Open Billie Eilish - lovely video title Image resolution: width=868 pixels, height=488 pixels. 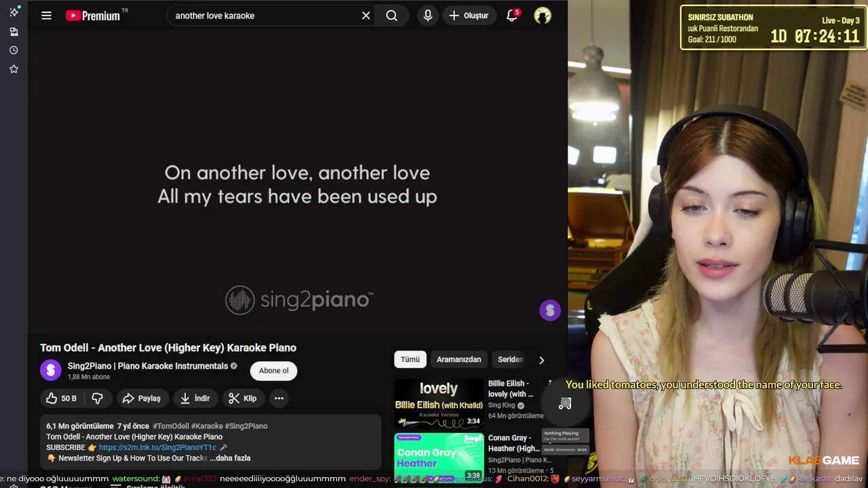coord(511,388)
